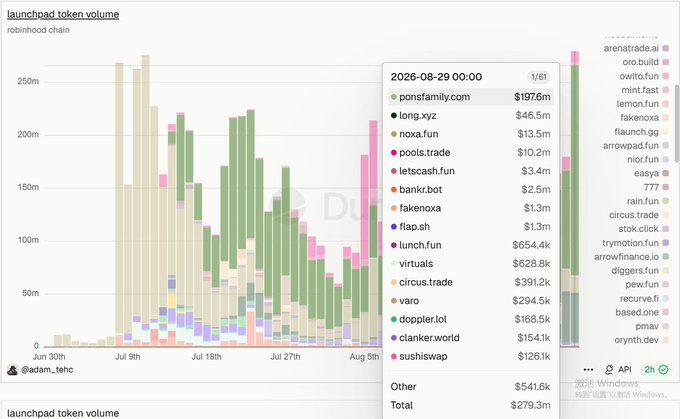Click doppler.lol row in tooltip
Viewport: 680px width, 419px height.
471,319
